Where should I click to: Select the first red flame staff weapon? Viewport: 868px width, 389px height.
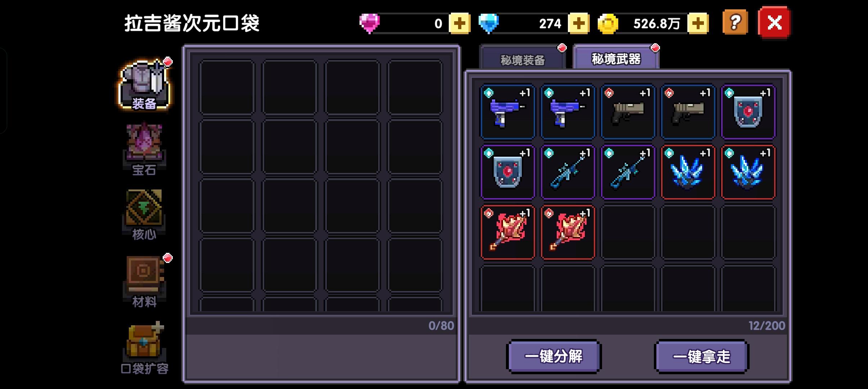(508, 232)
